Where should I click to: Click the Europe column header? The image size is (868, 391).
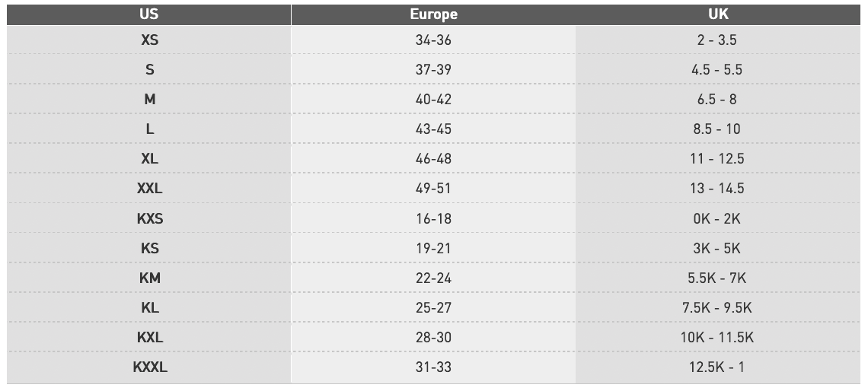433,14
